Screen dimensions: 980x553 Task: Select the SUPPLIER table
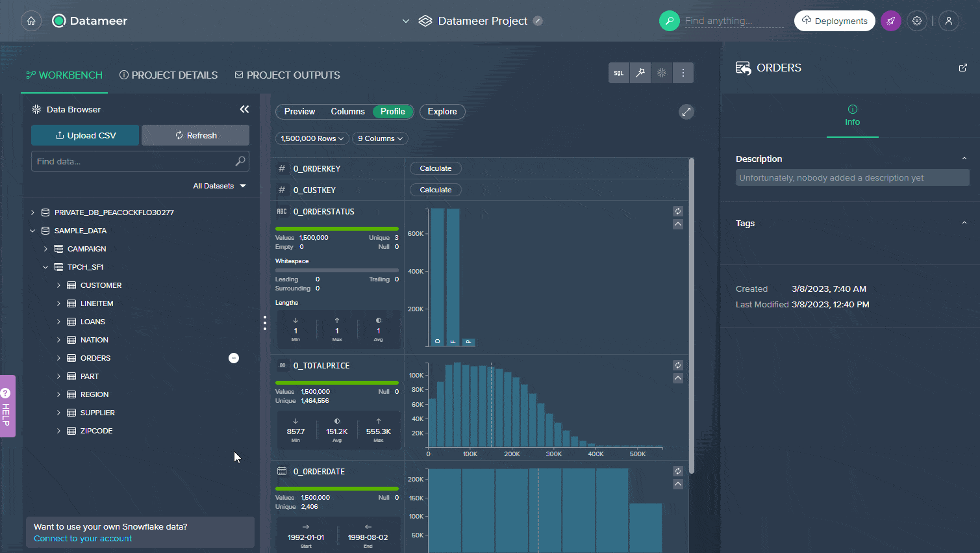(97, 413)
